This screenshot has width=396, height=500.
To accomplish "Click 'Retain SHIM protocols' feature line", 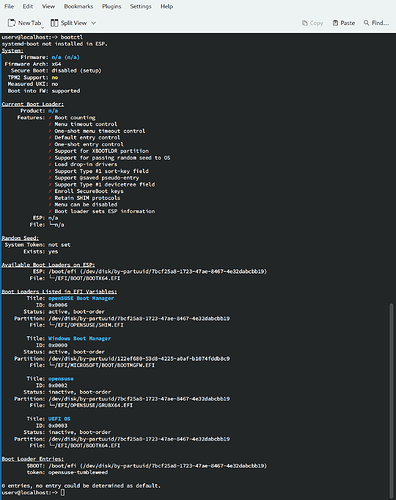I will click(x=87, y=198).
